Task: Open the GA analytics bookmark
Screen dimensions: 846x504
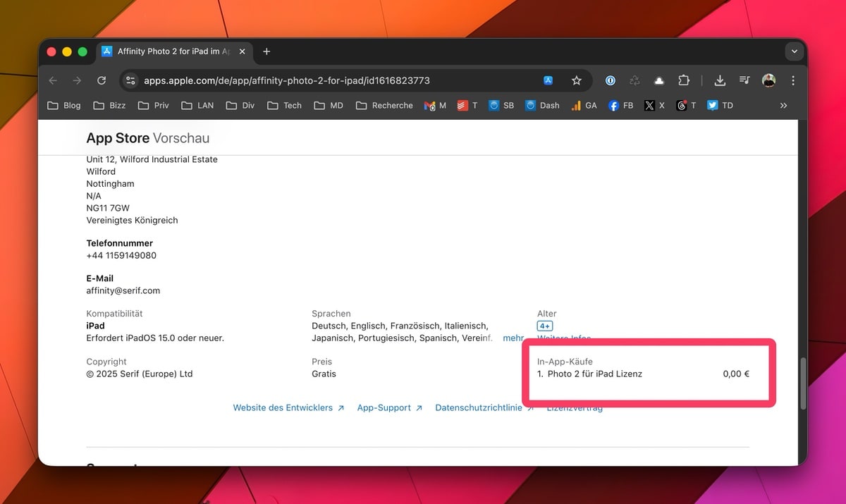Action: [x=584, y=105]
